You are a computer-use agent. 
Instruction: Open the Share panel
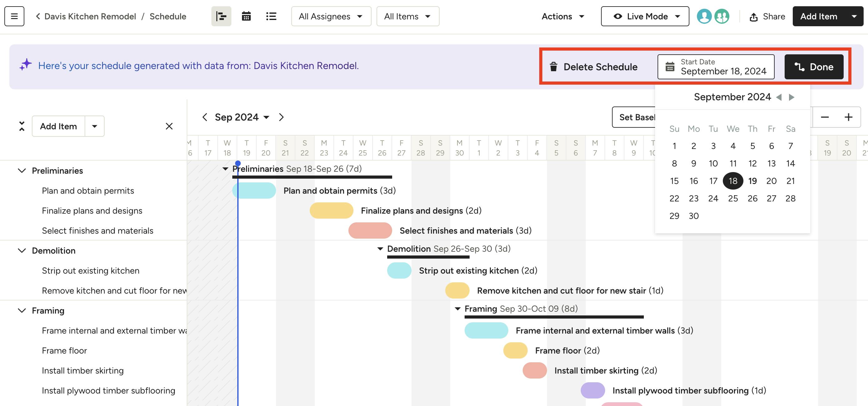point(767,16)
